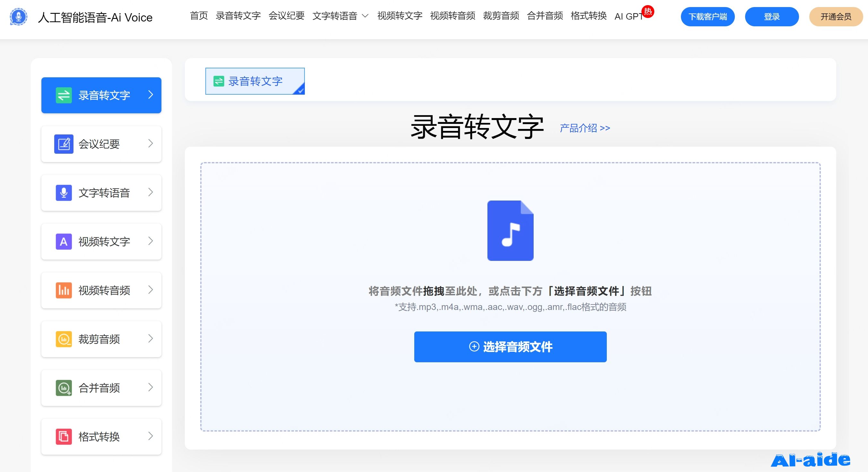Click the green swap icon in sidebar 录音转文字
The image size is (868, 472).
64,95
